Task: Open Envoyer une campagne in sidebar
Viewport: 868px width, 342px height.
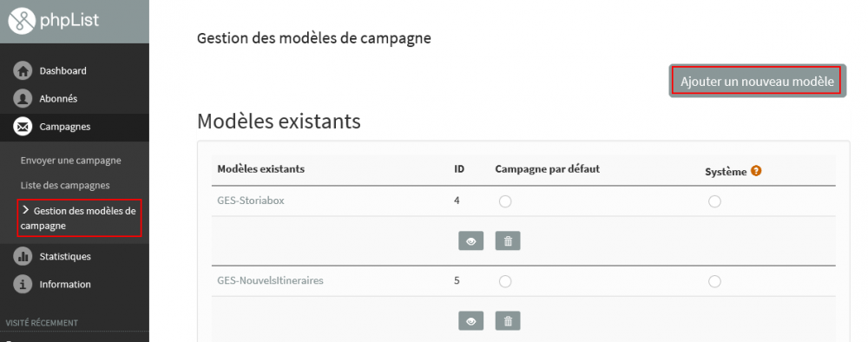Action: click(x=71, y=161)
